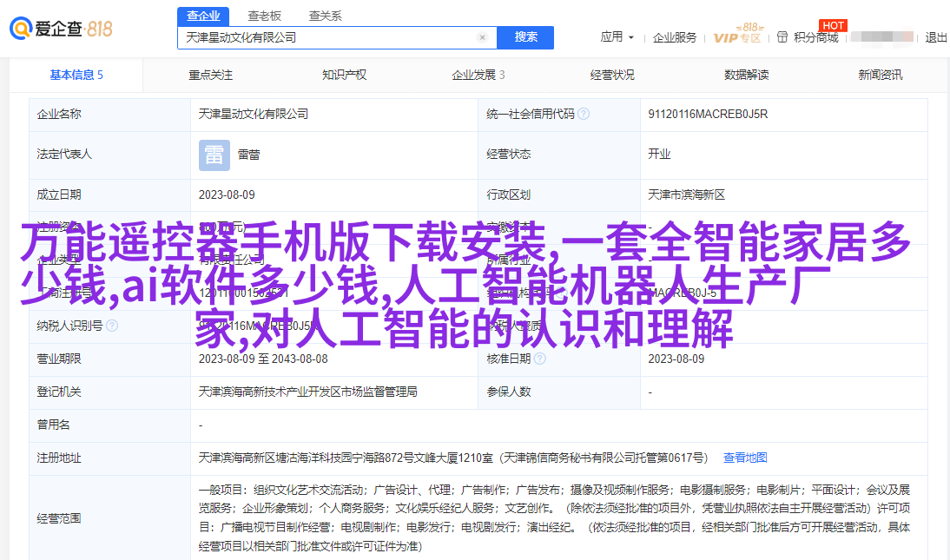Click the 成立日期 row label
This screenshot has width=950, height=560.
(59, 195)
